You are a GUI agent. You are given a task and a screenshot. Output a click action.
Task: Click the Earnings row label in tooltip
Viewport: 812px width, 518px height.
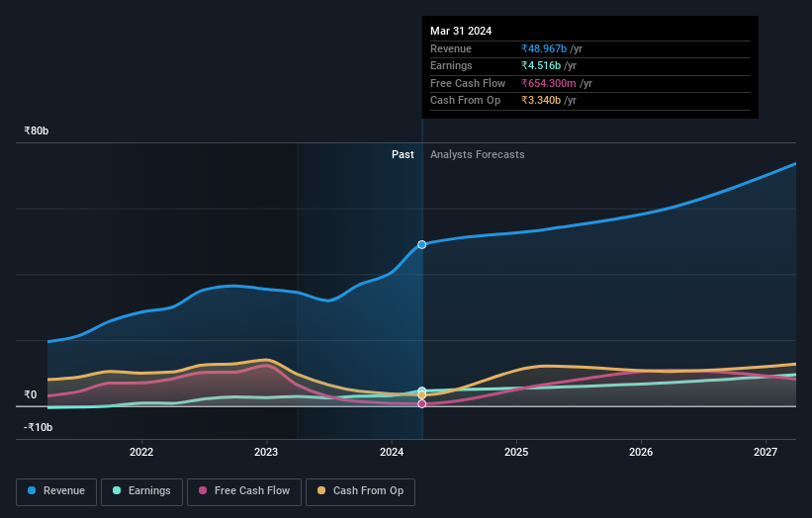pos(451,65)
